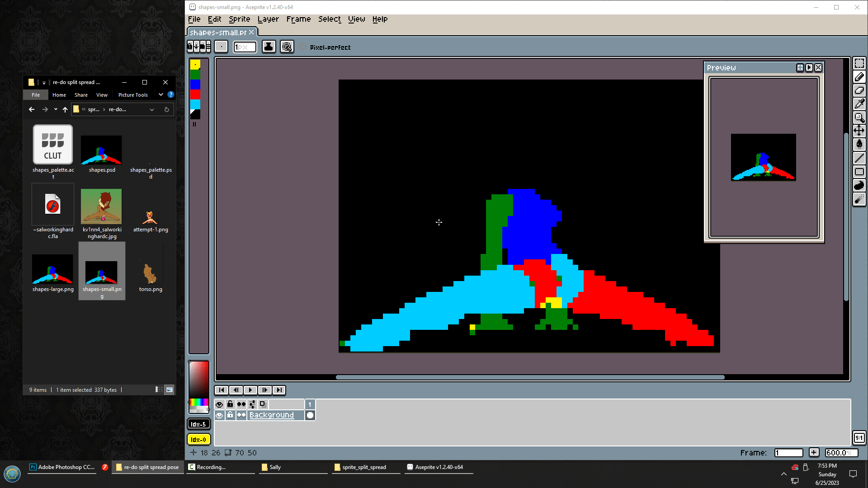Toggle the Pixel-perfect checkbox
Viewport: 868px width, 488px height.
303,47
